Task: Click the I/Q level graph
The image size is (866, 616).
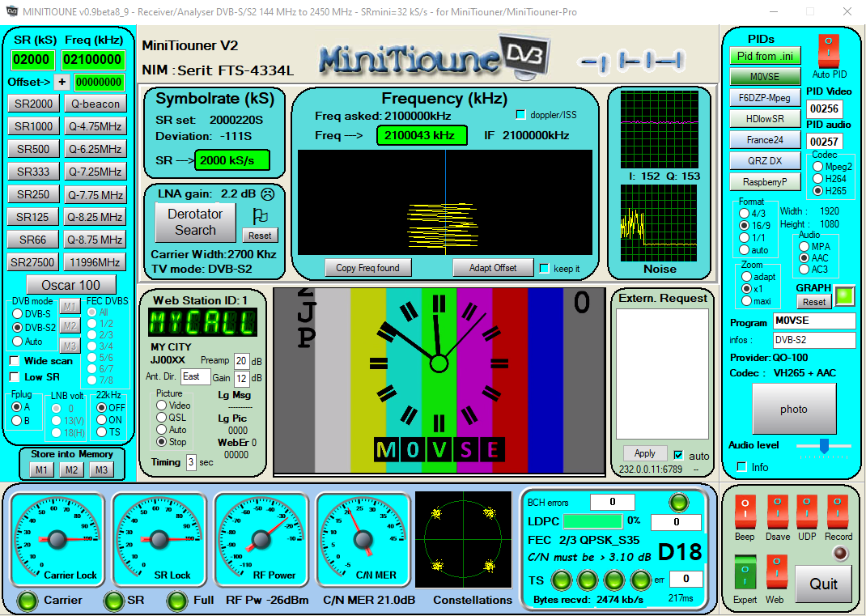Action: [659, 130]
